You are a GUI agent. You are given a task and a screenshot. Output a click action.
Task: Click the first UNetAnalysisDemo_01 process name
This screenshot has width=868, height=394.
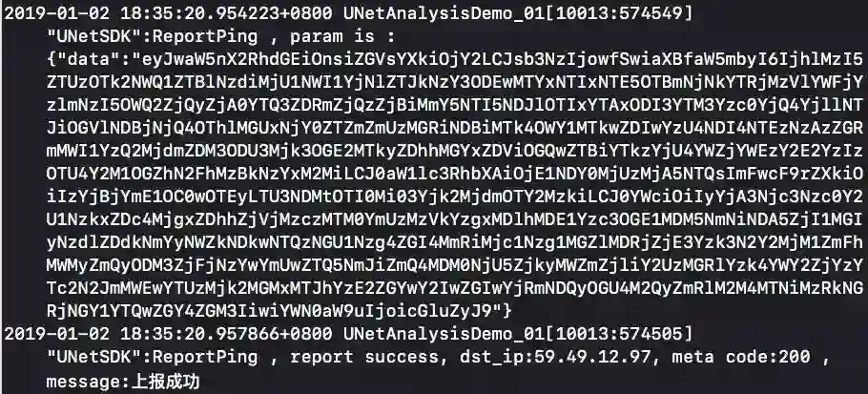tap(444, 12)
